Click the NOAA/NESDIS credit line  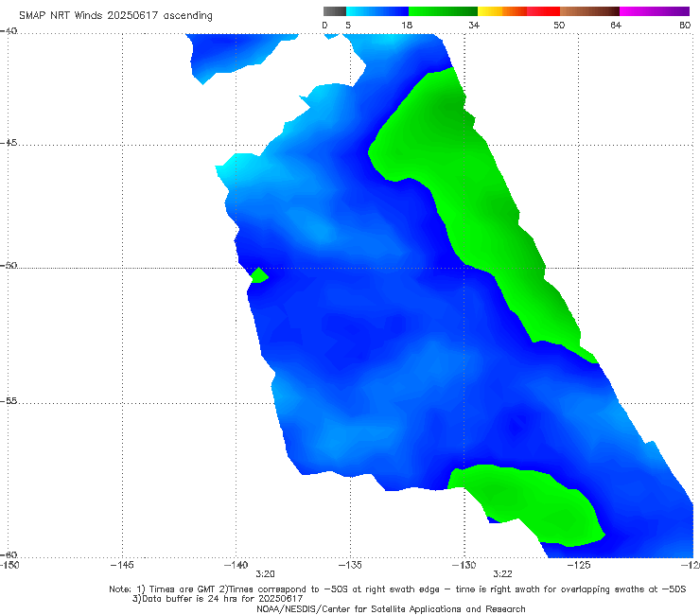pos(391,609)
